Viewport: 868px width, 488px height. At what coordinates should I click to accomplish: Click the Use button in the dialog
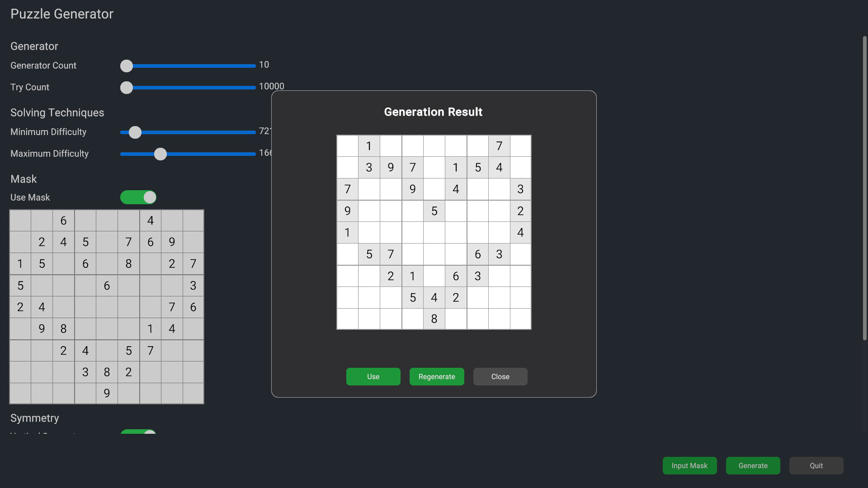coord(373,376)
